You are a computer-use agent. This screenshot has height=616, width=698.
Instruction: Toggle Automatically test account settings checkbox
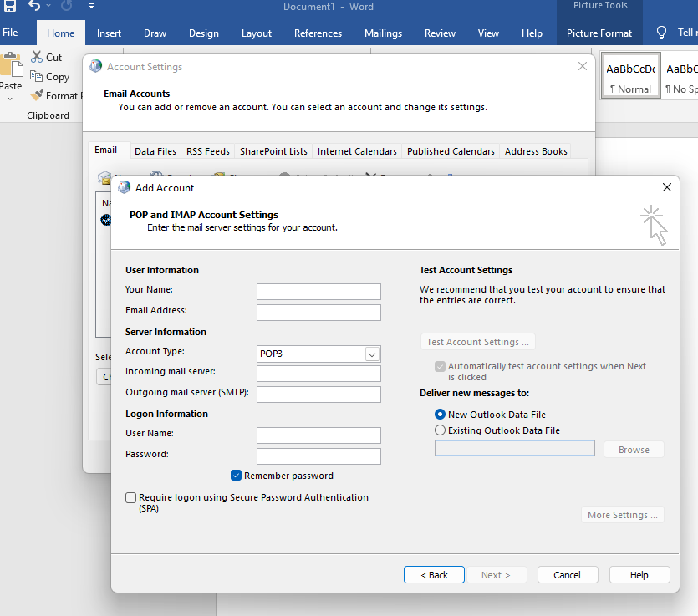440,366
